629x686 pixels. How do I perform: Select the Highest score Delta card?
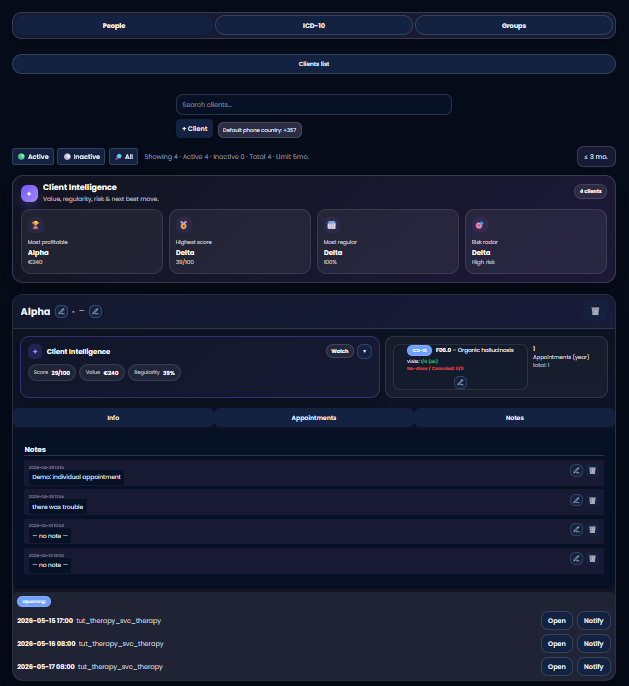point(240,242)
